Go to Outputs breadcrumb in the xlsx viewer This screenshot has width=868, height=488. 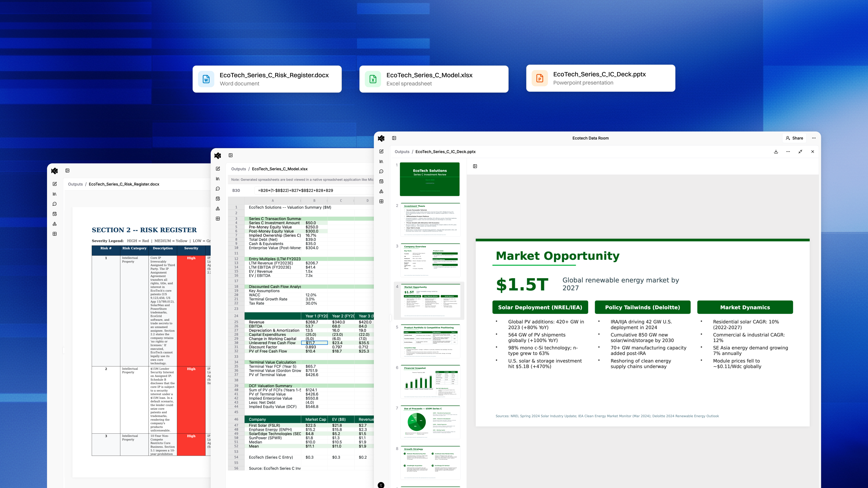(x=238, y=169)
